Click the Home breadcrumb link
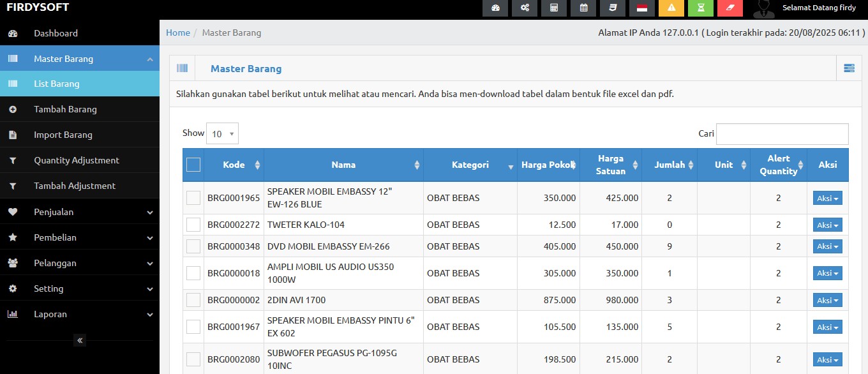This screenshot has height=374, width=868. tap(178, 33)
